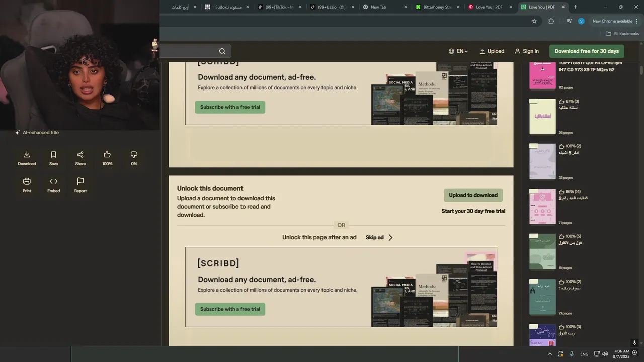Open Chrome three-dot menu
The width and height of the screenshot is (644, 362).
click(x=637, y=21)
